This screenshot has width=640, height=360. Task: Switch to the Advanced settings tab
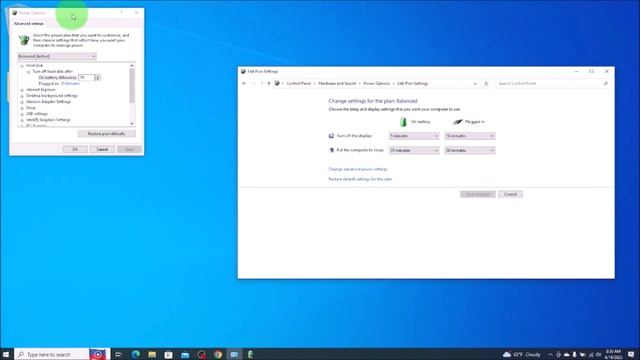pos(29,24)
